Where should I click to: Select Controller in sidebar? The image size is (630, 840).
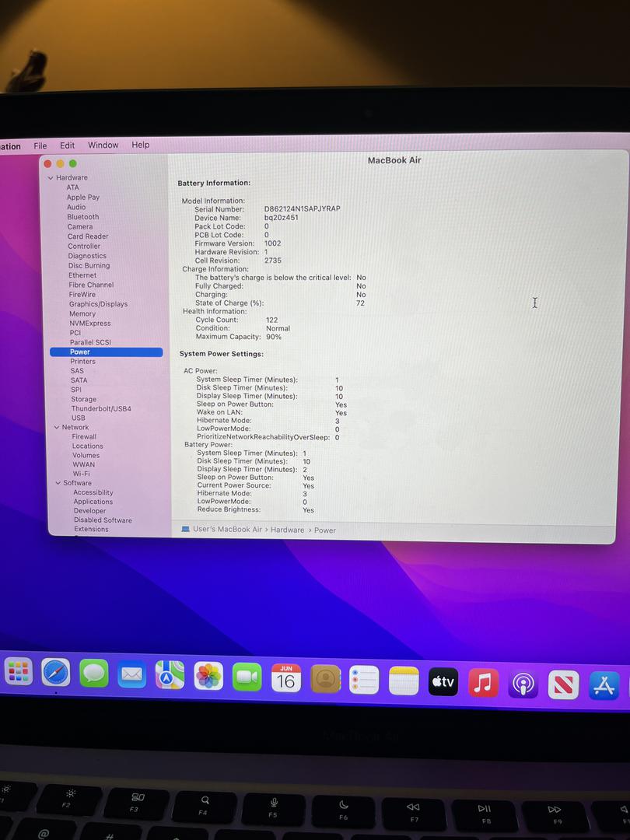coord(84,246)
